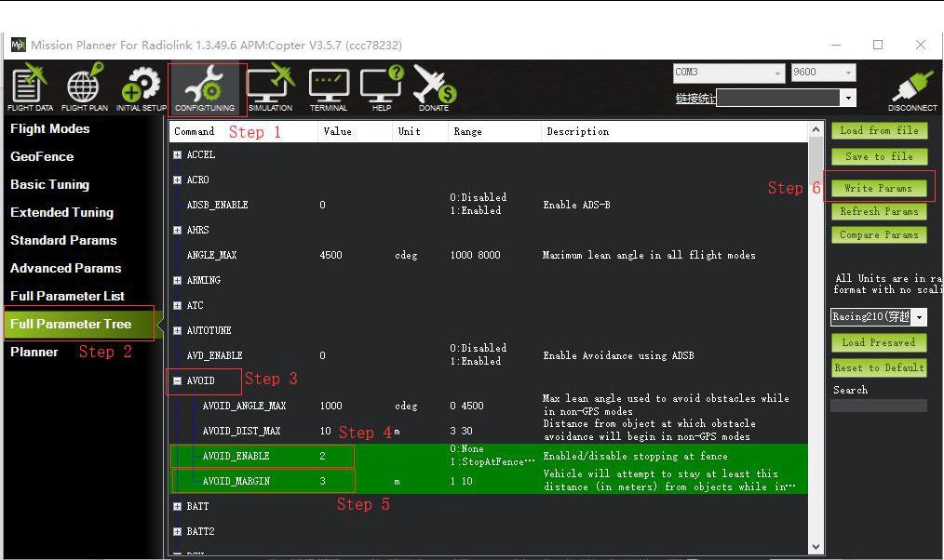Click the parameter list scrollbar up arrow
This screenshot has width=944, height=560.
tap(816, 129)
